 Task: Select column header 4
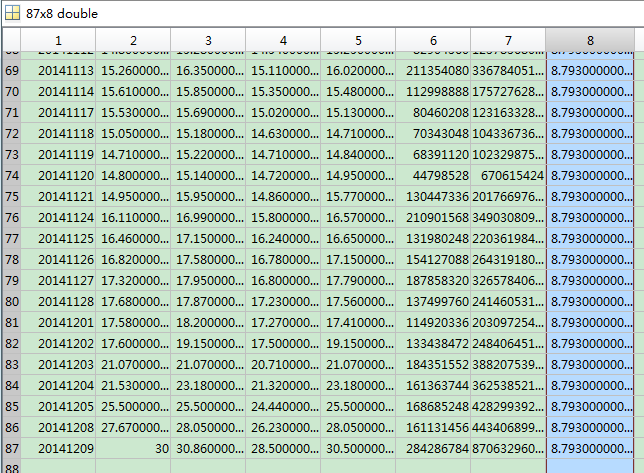coord(283,40)
